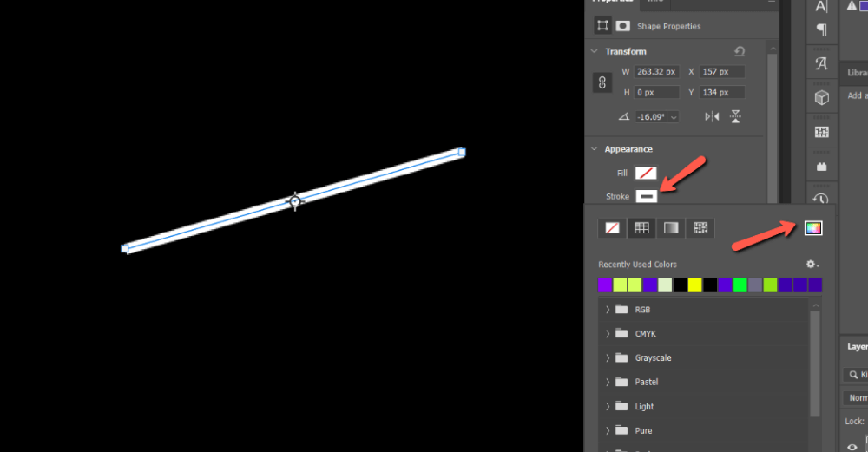Open the rotation angle dropdown
Viewport: 868px width, 452px height.
coord(674,117)
